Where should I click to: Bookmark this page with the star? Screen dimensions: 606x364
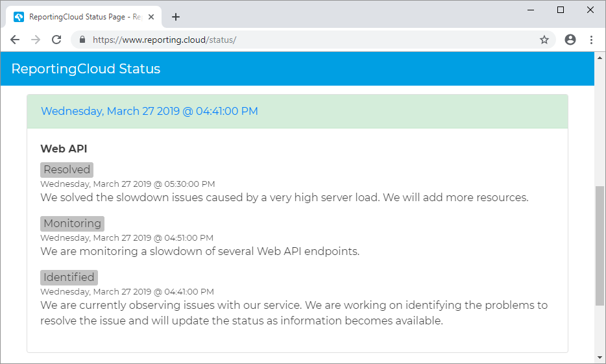click(x=544, y=40)
